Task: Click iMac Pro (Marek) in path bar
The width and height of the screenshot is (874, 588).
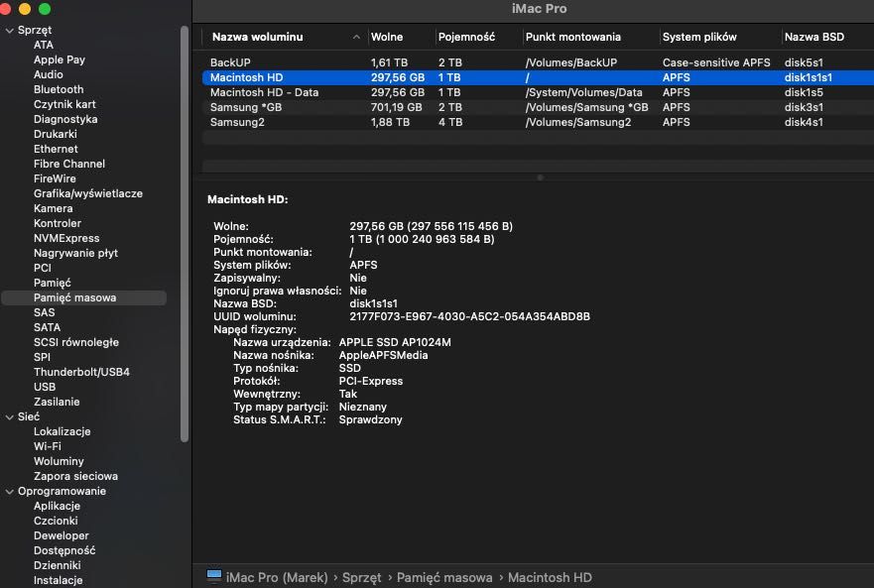Action: tap(277, 577)
